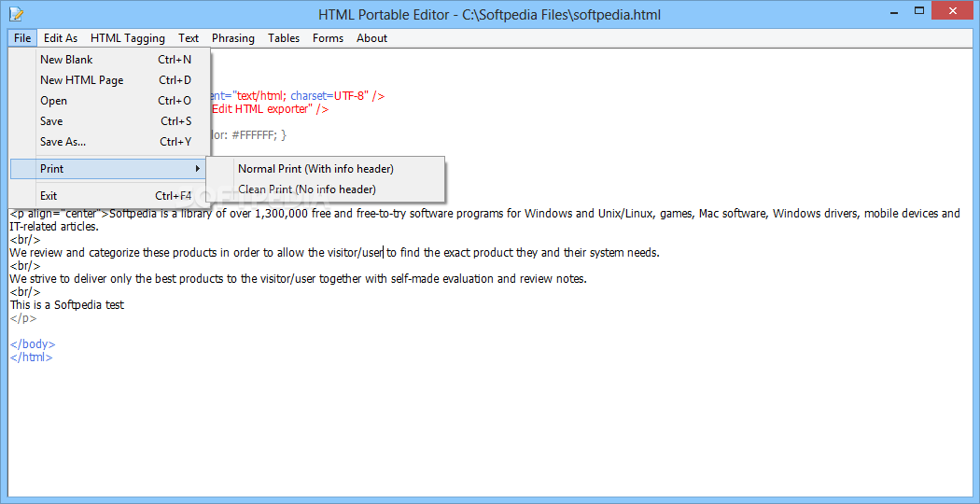
Task: Open the Text menu
Action: point(189,38)
